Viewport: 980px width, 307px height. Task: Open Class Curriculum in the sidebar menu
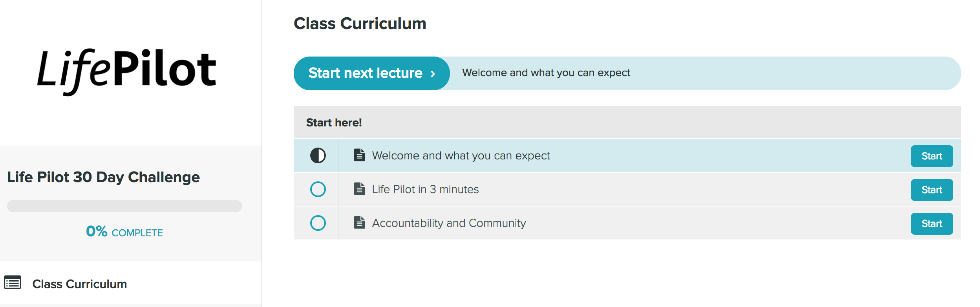point(79,284)
